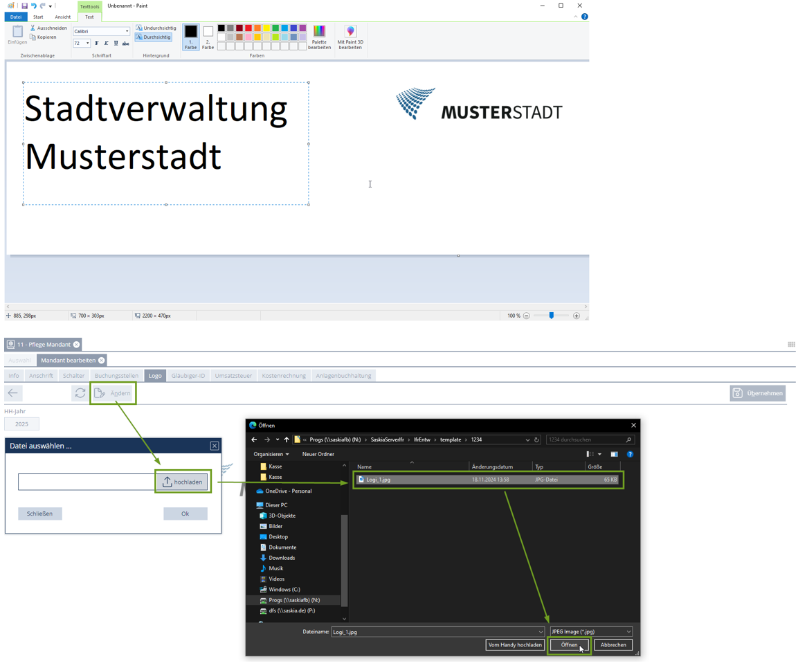The height and width of the screenshot is (672, 807).
Task: Toggle bold formatting in Paint text tools
Action: (97, 44)
